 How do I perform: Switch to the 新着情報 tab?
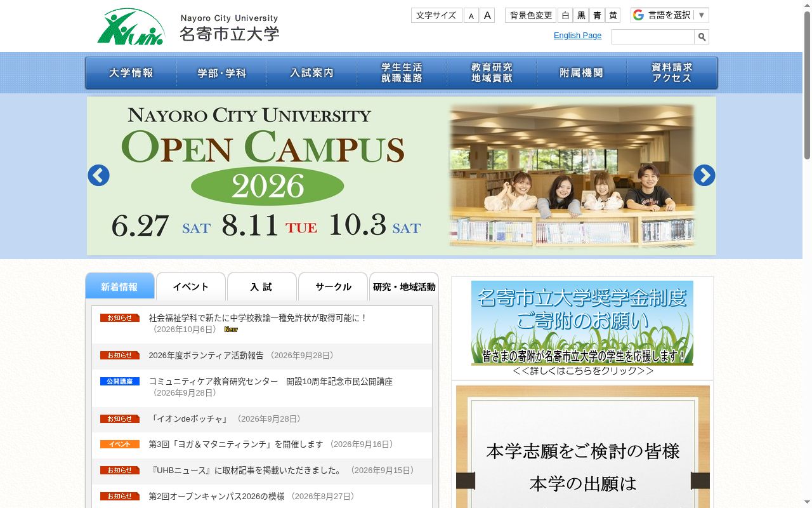[x=120, y=286]
